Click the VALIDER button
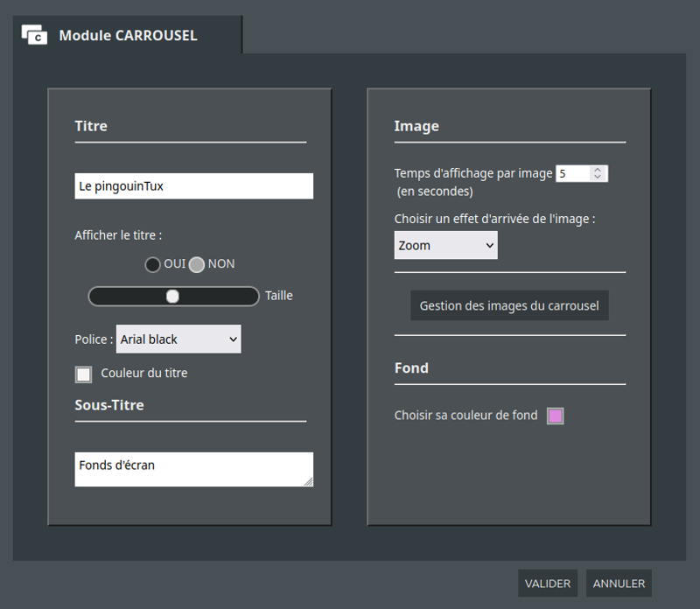Image resolution: width=700 pixels, height=609 pixels. (548, 583)
